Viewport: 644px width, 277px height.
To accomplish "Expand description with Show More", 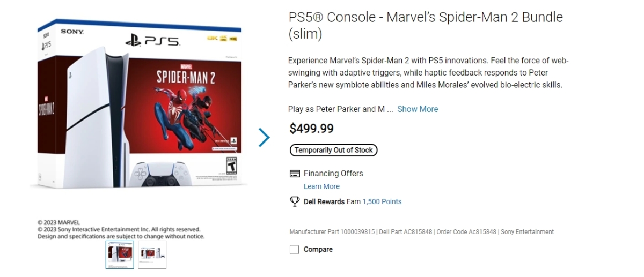I will 418,109.
